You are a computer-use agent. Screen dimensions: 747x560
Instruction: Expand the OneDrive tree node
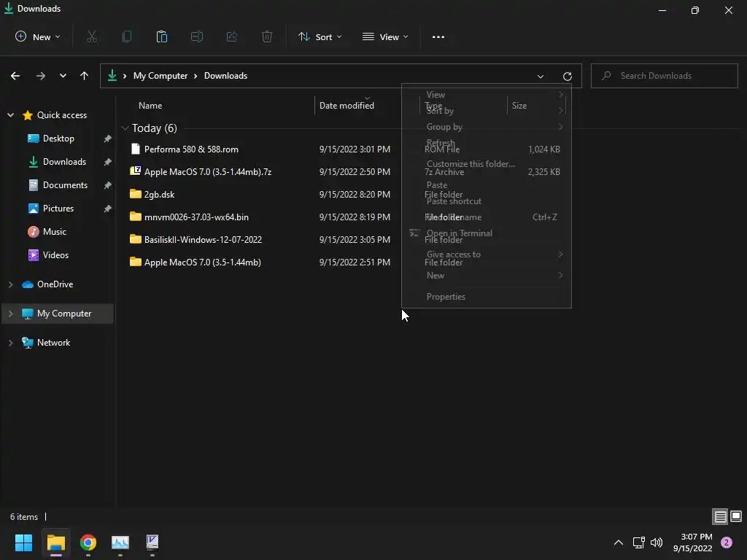[10, 284]
